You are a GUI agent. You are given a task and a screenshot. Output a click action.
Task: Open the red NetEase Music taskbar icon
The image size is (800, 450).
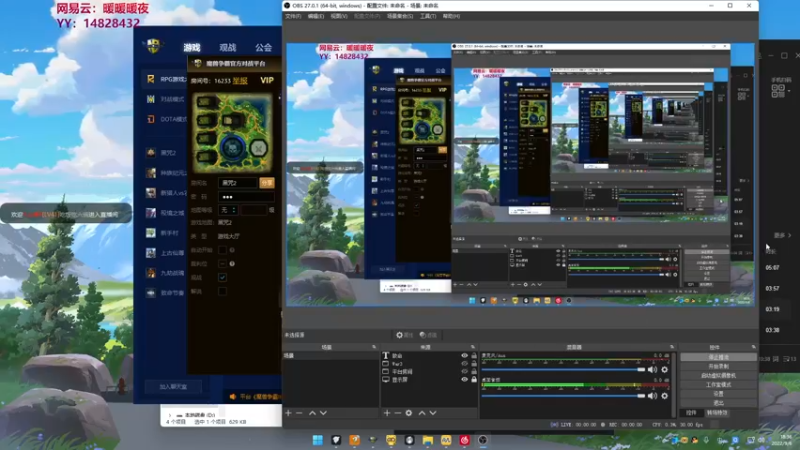(464, 440)
